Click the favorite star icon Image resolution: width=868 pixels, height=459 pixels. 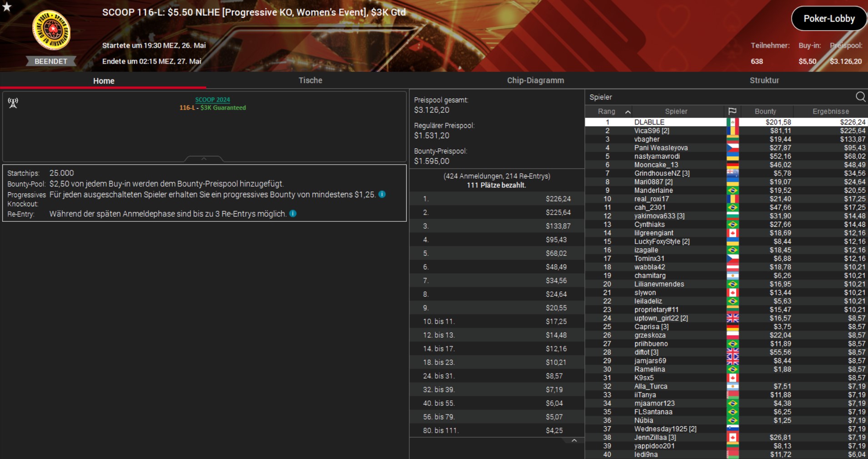click(x=7, y=6)
